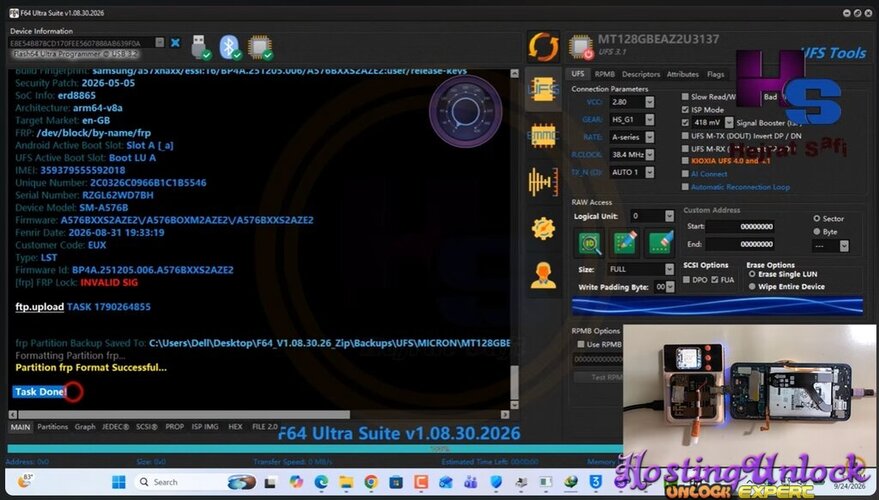The height and width of the screenshot is (500, 879).
Task: Open the HEX tab at the bottom
Action: tap(235, 427)
